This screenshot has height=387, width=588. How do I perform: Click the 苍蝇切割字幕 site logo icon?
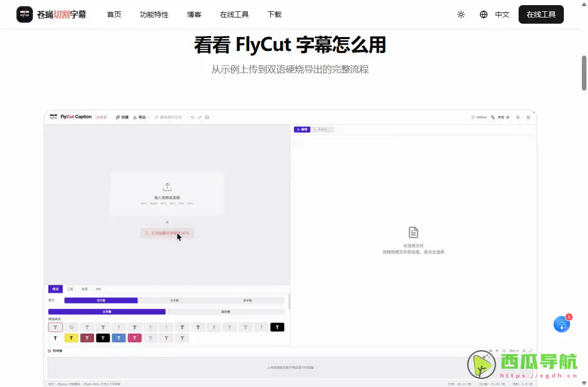click(x=24, y=14)
